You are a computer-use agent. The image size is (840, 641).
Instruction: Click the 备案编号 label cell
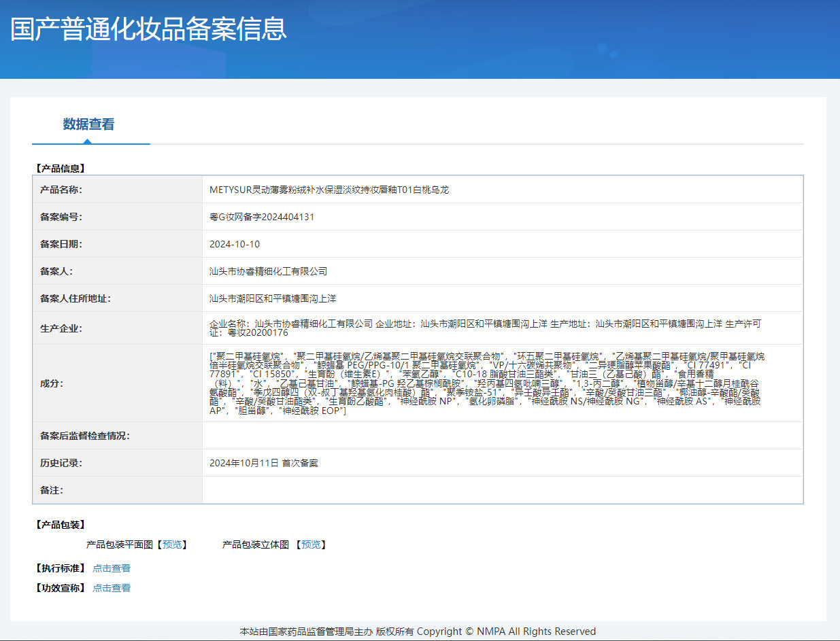click(x=118, y=217)
